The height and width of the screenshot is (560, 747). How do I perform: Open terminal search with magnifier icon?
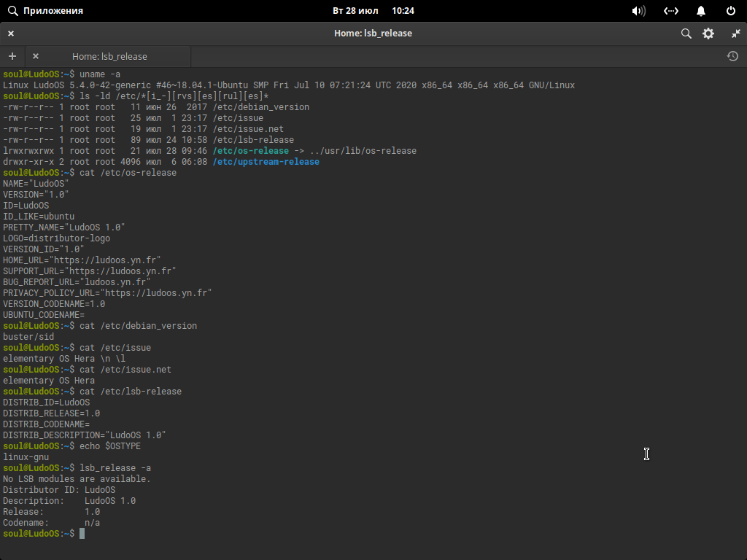click(x=686, y=34)
